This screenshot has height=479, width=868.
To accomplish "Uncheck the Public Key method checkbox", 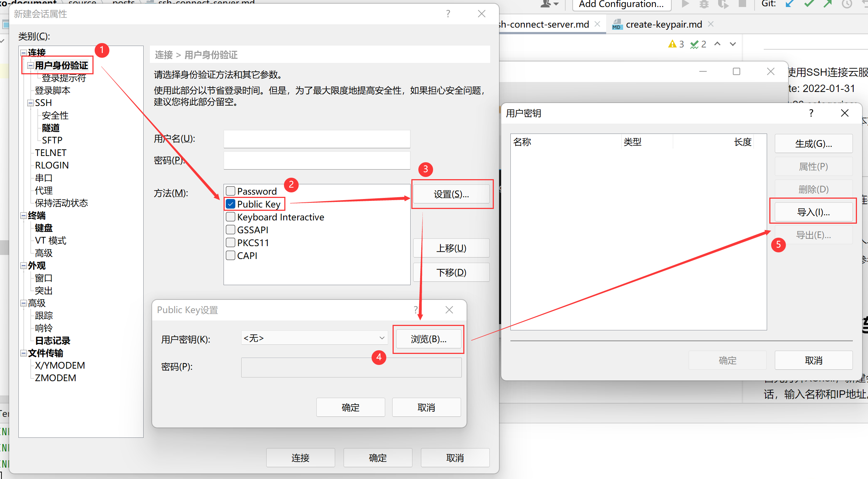I will coord(231,204).
